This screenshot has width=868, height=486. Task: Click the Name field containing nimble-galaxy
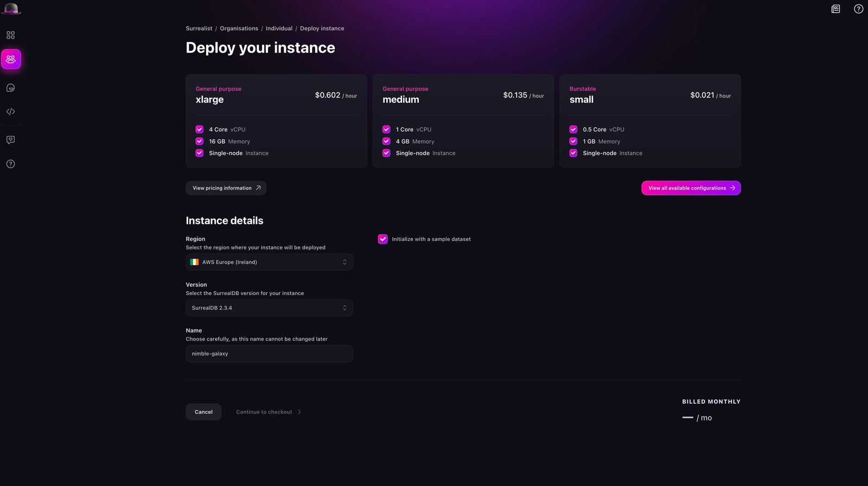(x=269, y=354)
